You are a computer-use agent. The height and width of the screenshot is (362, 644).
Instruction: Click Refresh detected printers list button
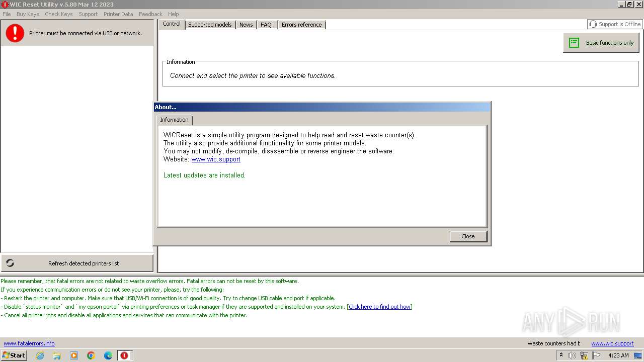77,263
